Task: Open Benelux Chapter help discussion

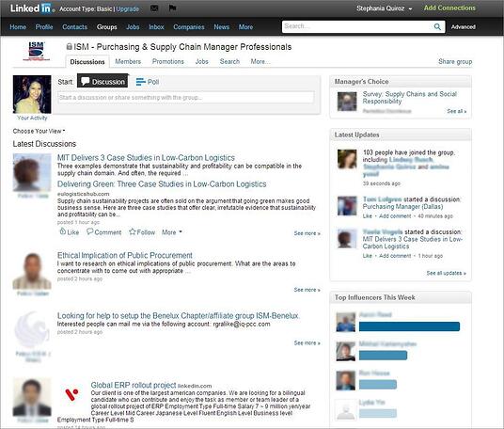Action: 178,316
